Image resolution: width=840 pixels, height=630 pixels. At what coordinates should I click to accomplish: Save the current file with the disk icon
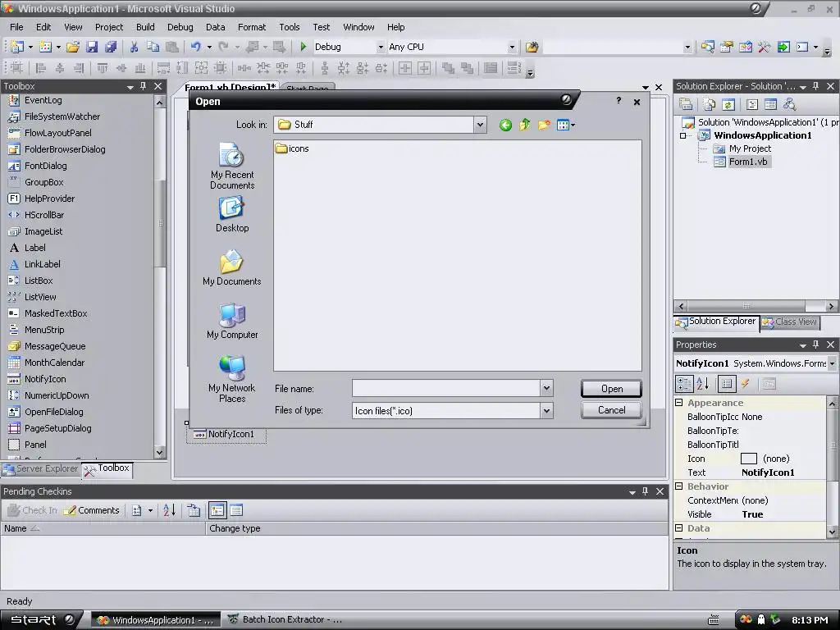click(92, 47)
